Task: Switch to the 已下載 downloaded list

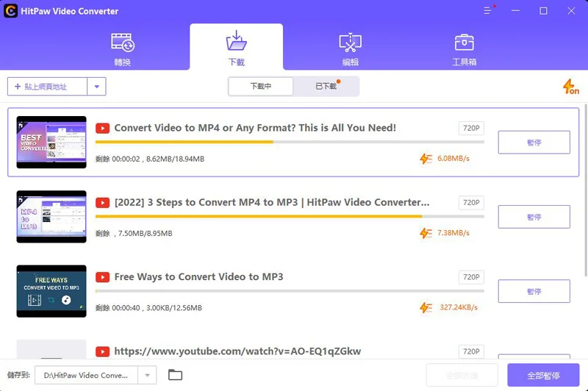Action: [326, 86]
